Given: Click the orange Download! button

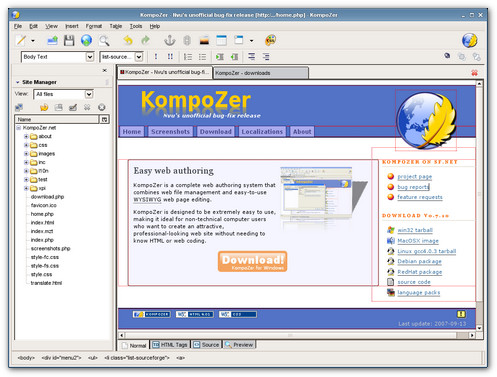Looking at the screenshot, I should [x=252, y=261].
